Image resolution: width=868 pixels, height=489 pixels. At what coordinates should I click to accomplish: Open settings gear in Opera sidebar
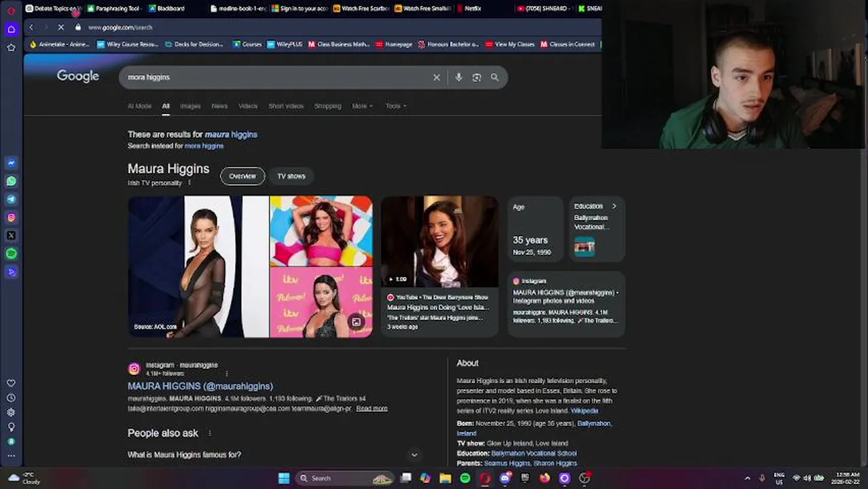pos(11,412)
